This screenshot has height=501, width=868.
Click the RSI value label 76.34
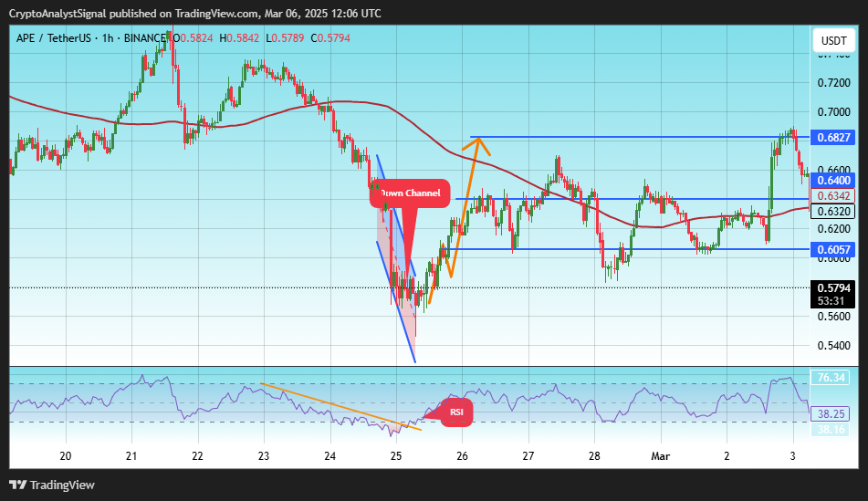tap(831, 378)
